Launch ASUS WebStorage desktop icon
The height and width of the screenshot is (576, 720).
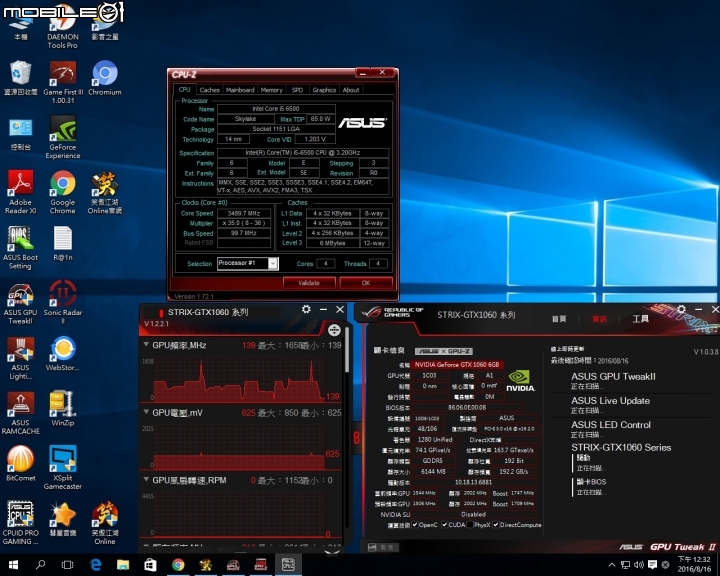(x=62, y=354)
